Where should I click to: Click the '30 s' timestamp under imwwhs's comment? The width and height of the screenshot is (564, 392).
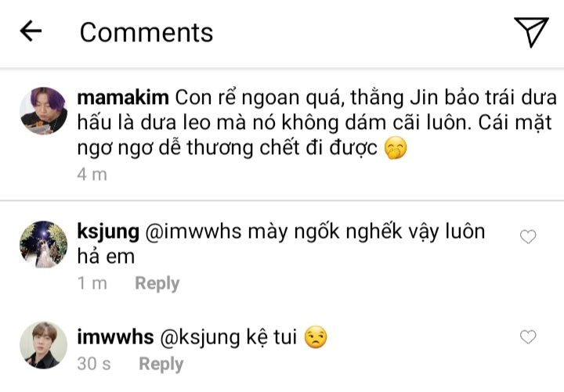pos(94,364)
